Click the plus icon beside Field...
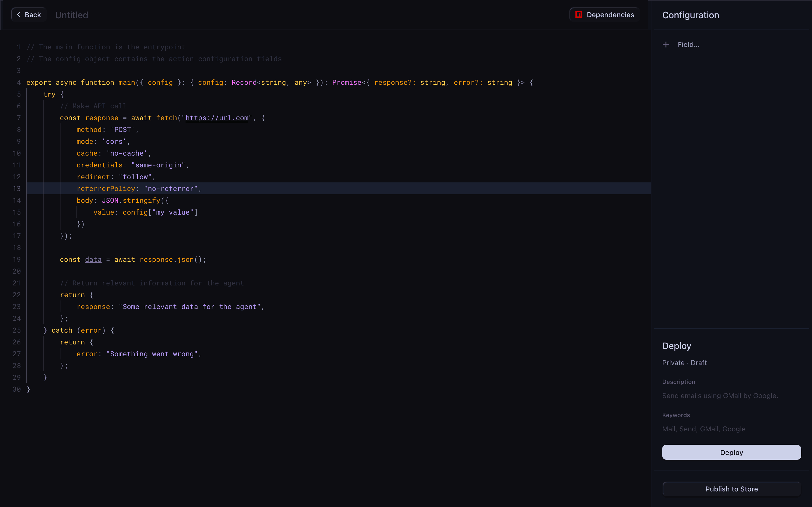The width and height of the screenshot is (812, 507). pos(666,45)
